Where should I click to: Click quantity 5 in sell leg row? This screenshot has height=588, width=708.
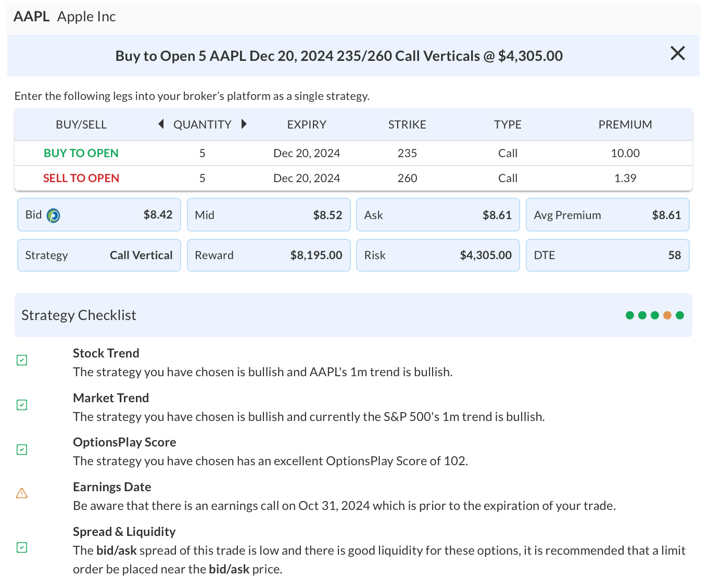coord(202,178)
